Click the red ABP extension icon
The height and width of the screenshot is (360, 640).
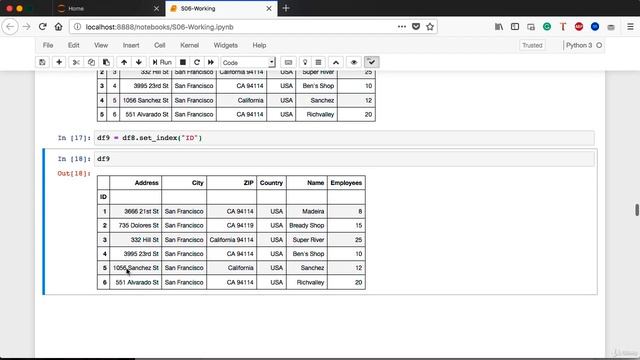tap(579, 27)
